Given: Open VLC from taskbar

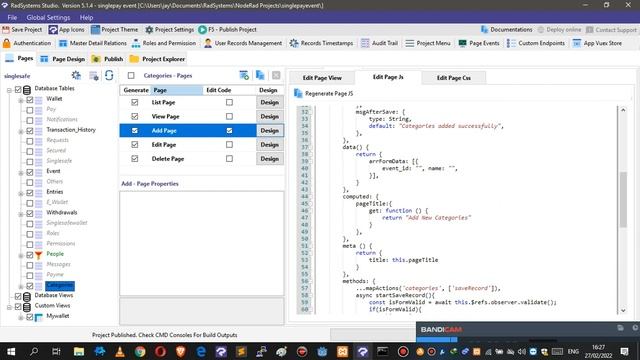Looking at the screenshot, I should click(120, 351).
